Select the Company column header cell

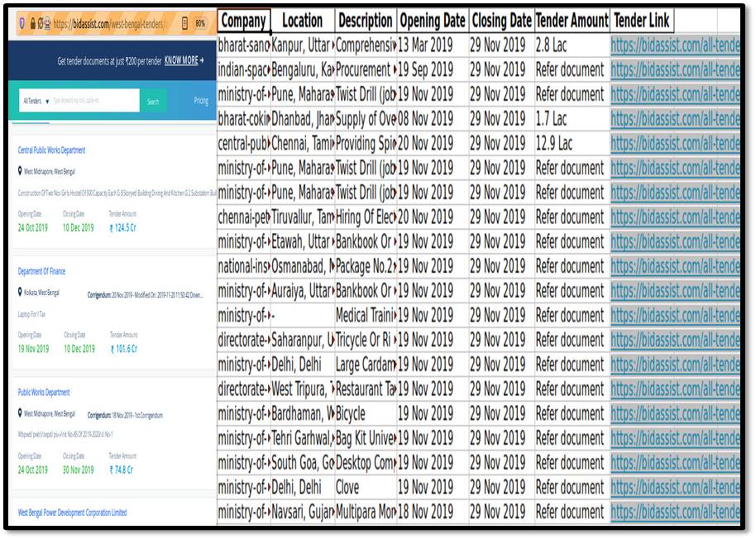point(244,21)
